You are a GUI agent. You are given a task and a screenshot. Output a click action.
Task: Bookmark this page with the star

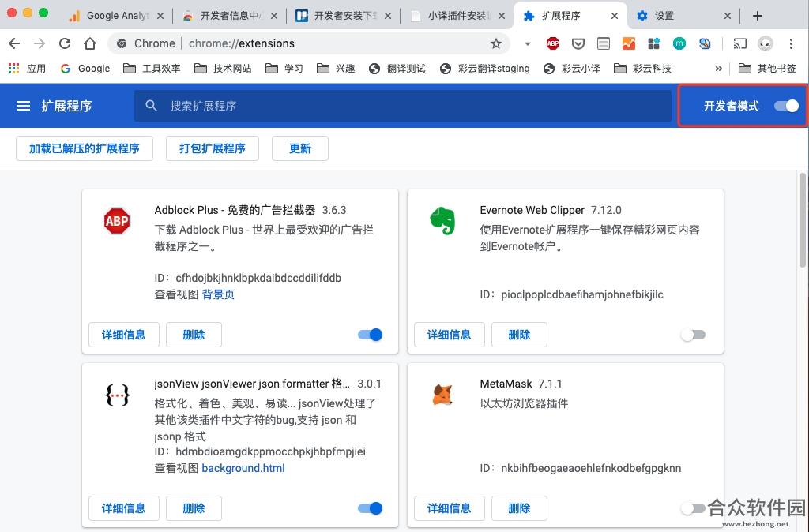coord(496,43)
